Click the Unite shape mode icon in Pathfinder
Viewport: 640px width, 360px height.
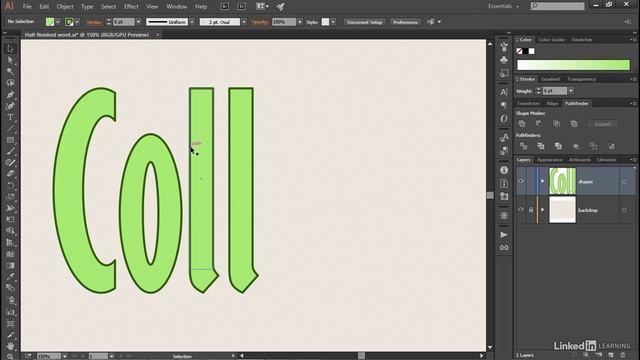(522, 123)
